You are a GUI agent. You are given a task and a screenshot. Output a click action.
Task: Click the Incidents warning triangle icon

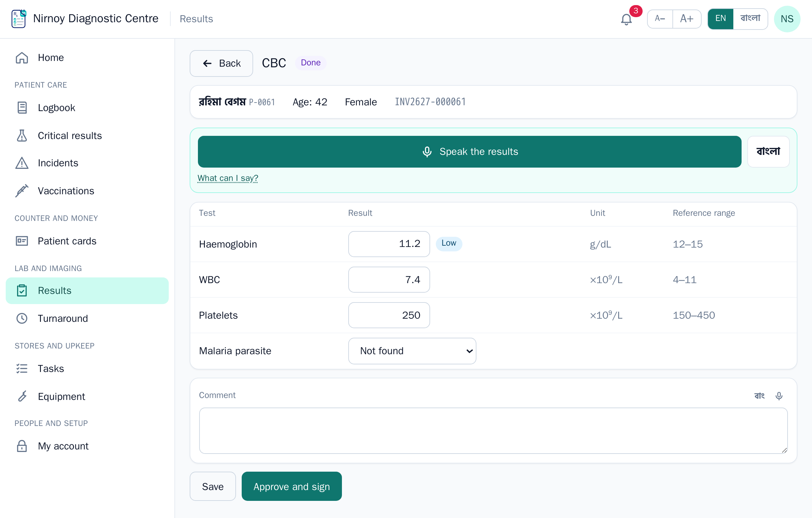22,163
